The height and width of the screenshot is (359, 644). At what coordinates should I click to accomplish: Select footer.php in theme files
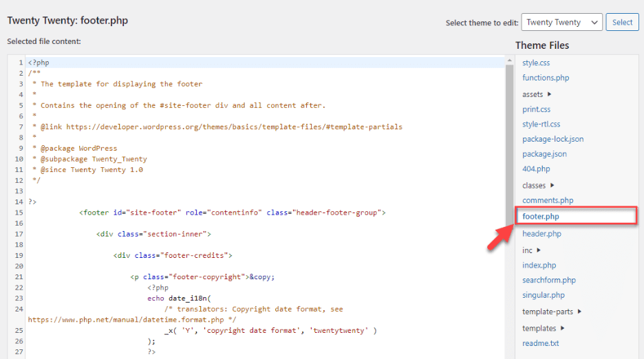pos(541,217)
